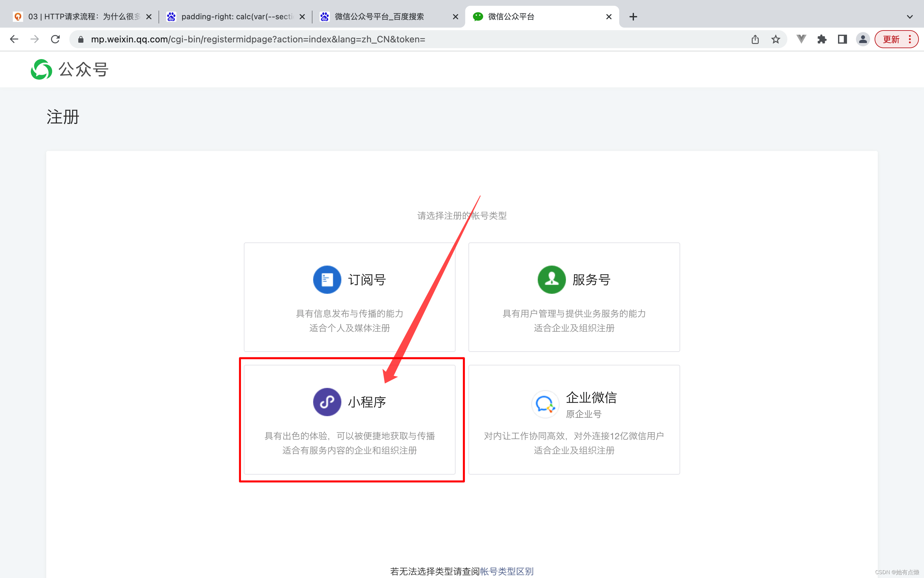Expand the tab search chevron
This screenshot has height=578, width=924.
click(x=910, y=17)
